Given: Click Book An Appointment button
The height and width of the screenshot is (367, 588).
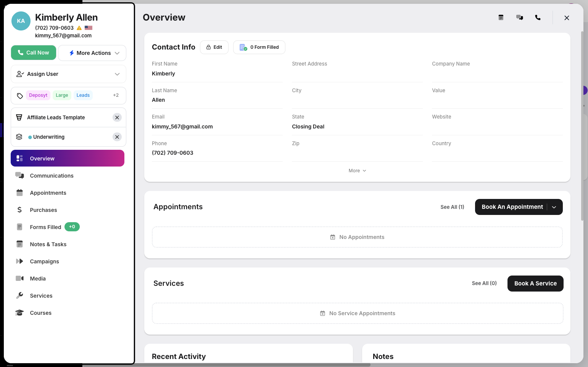Looking at the screenshot, I should click(x=512, y=207).
